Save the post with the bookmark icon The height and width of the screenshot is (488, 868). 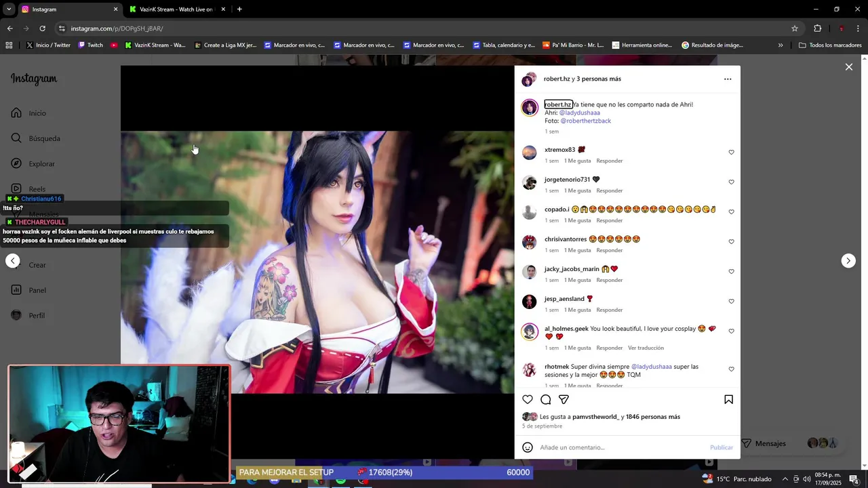728,400
